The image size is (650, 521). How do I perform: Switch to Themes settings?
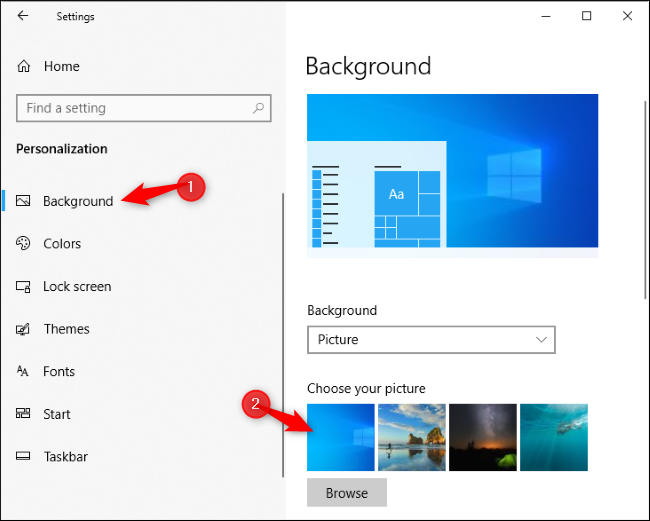[66, 329]
